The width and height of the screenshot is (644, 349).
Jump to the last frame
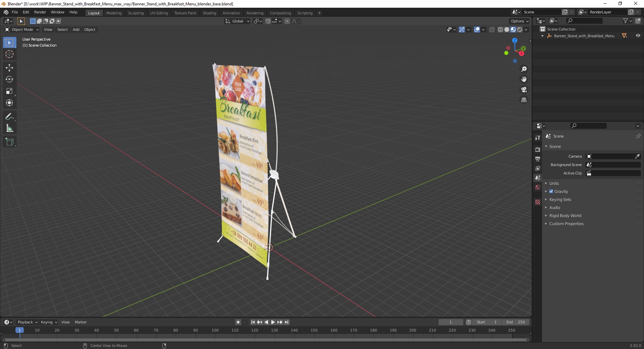[x=286, y=322]
